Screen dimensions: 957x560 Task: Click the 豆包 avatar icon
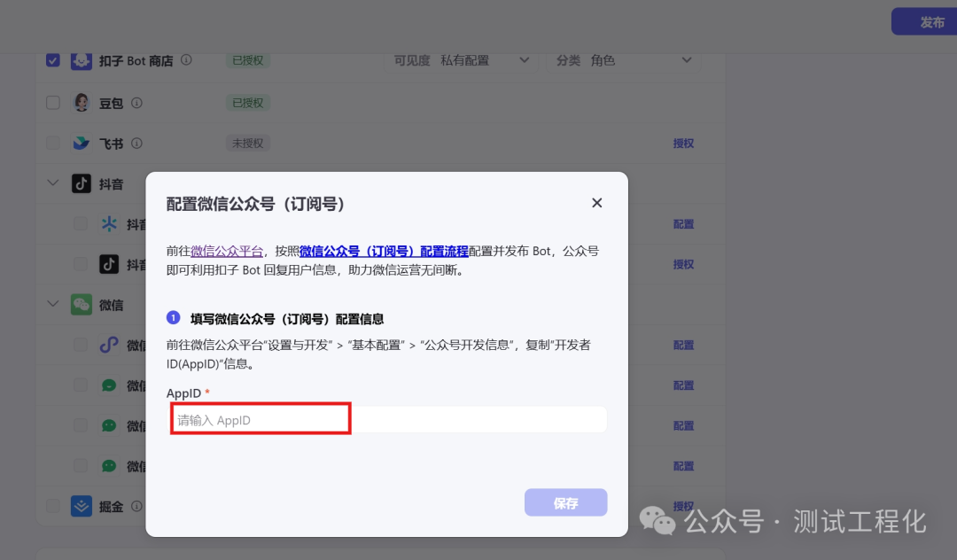pos(82,103)
